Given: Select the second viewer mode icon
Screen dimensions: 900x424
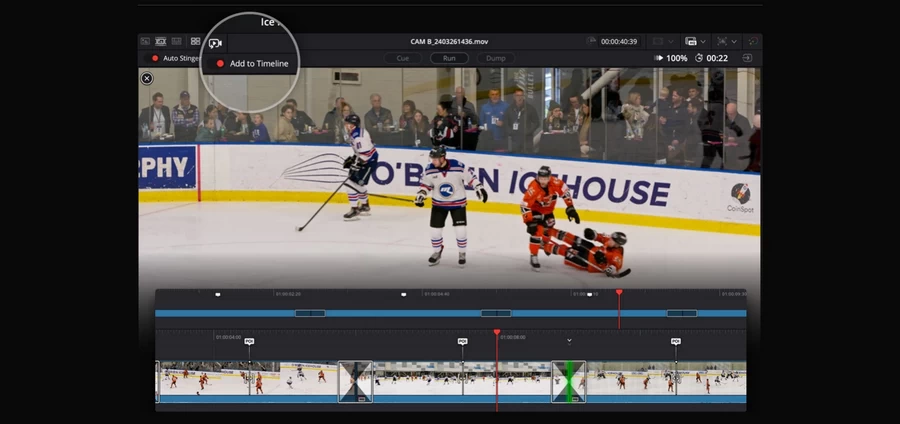Looking at the screenshot, I should coord(161,41).
